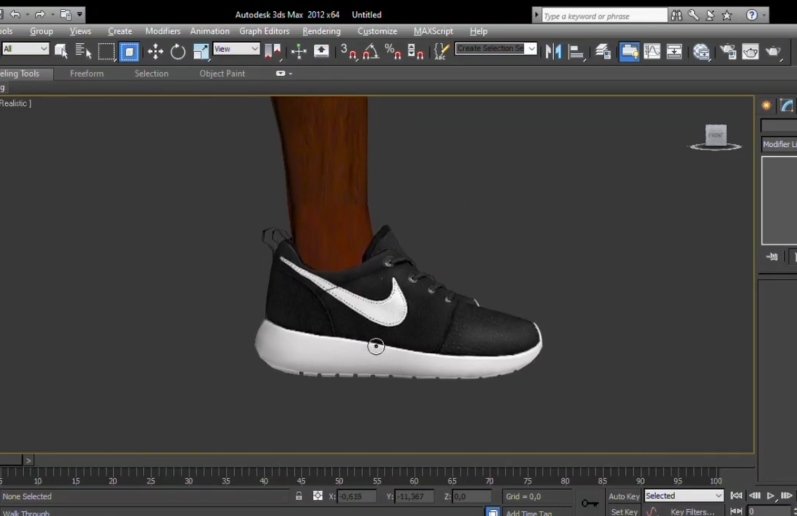Click the Align tool icon
797x516 pixels.
tap(576, 51)
